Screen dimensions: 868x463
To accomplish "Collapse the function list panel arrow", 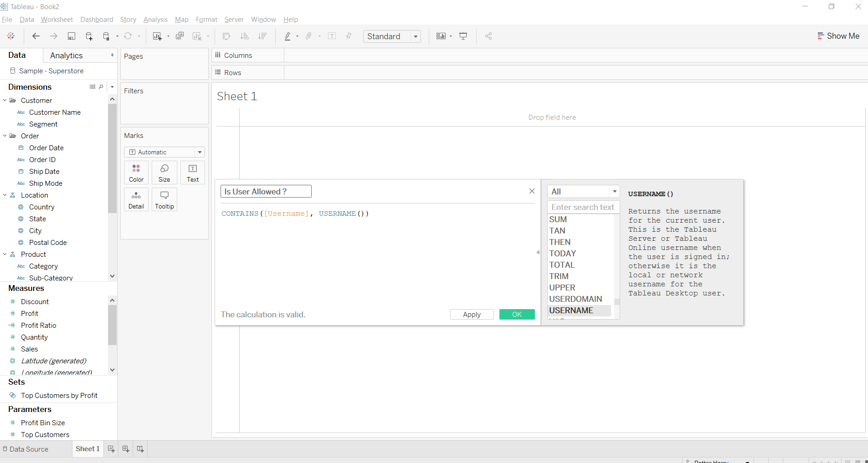I will click(538, 252).
